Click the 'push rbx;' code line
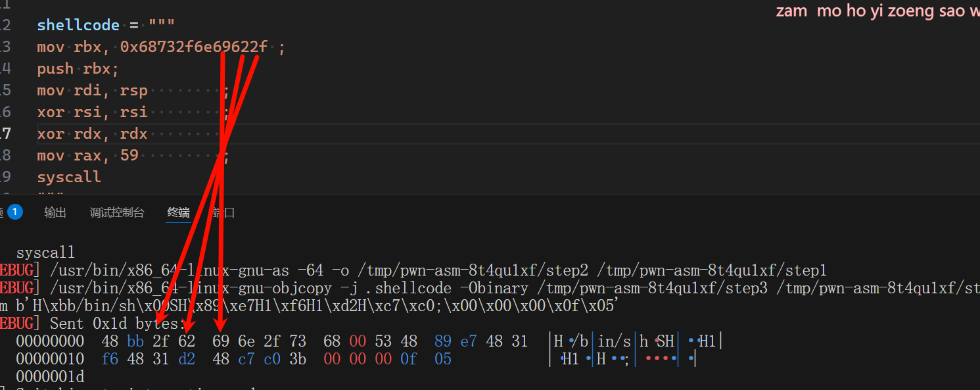 [78, 68]
